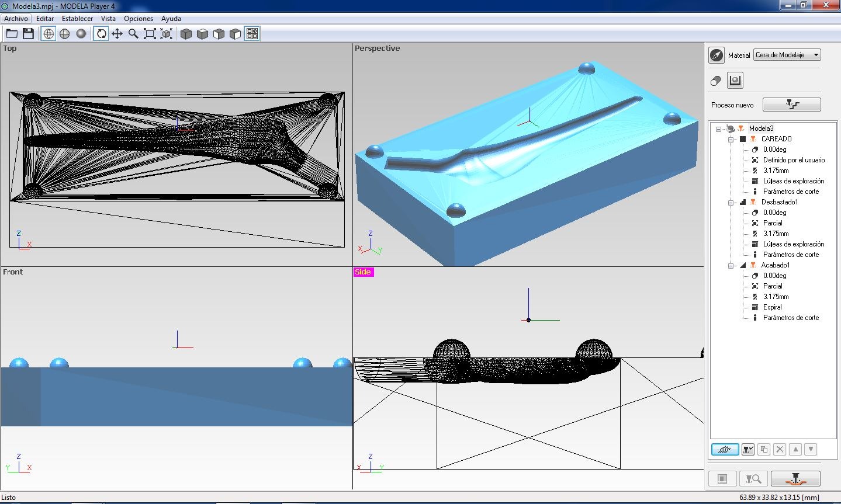Image resolution: width=841 pixels, height=504 pixels.
Task: Activate the Rotate view tool
Action: [x=101, y=34]
